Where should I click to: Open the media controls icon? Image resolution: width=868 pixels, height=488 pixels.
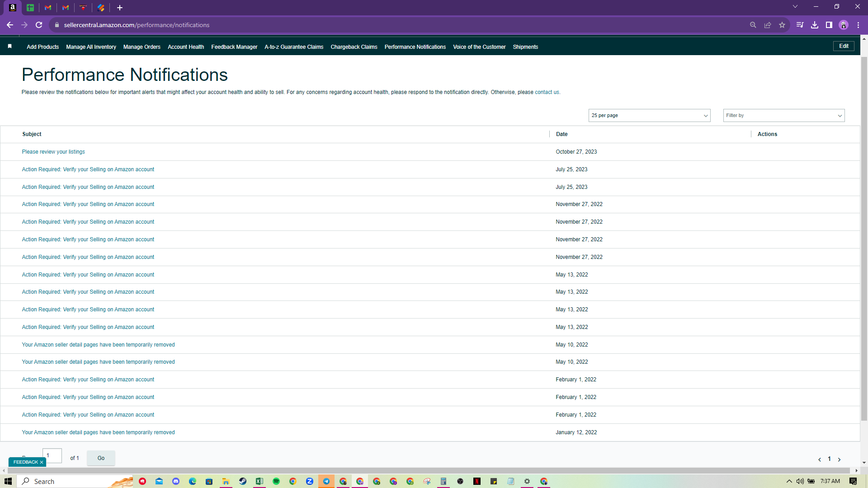click(x=800, y=25)
